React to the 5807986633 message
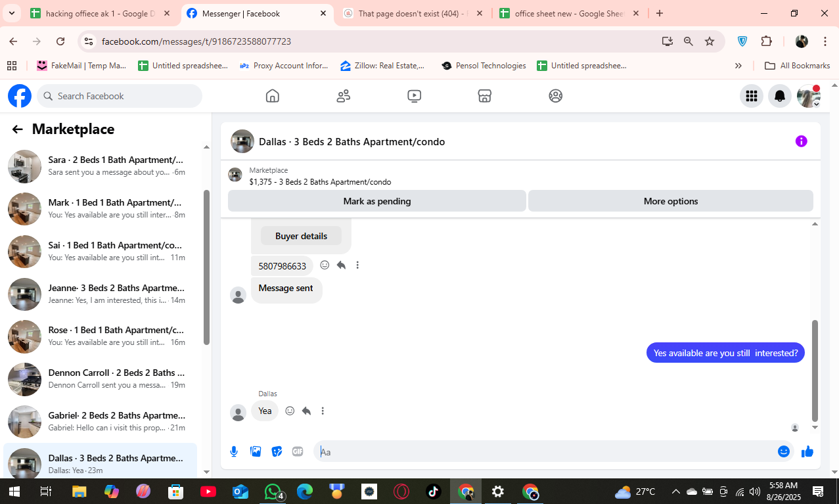Screen dimensions: 839x504 (x=325, y=265)
